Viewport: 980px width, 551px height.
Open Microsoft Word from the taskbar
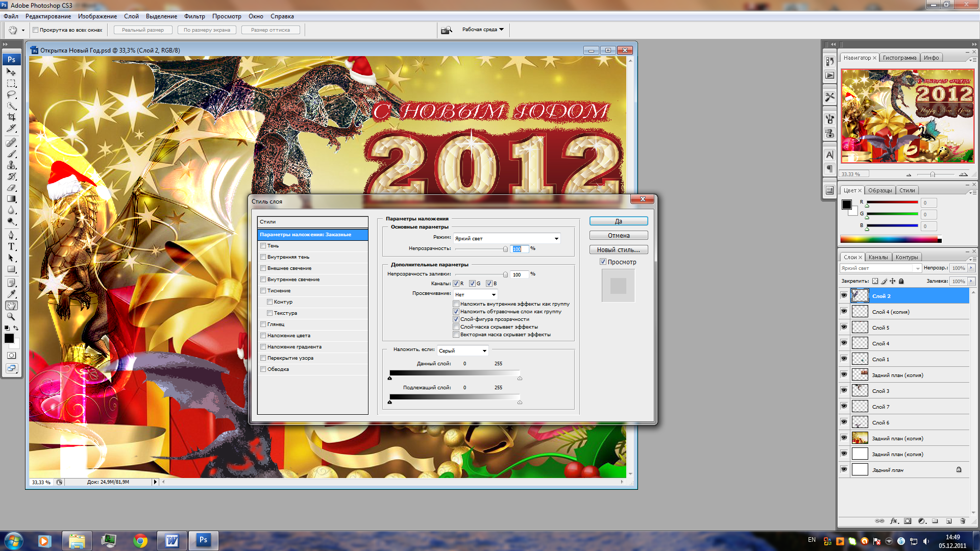pyautogui.click(x=172, y=541)
